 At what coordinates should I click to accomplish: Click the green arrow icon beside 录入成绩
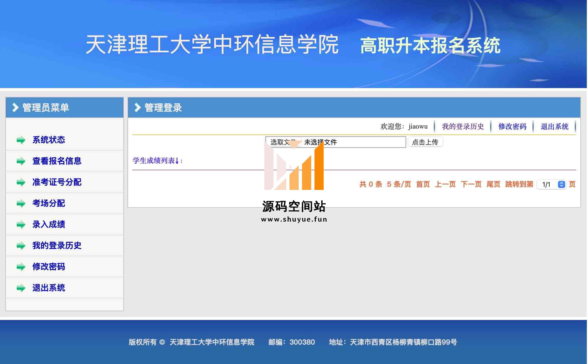[21, 225]
